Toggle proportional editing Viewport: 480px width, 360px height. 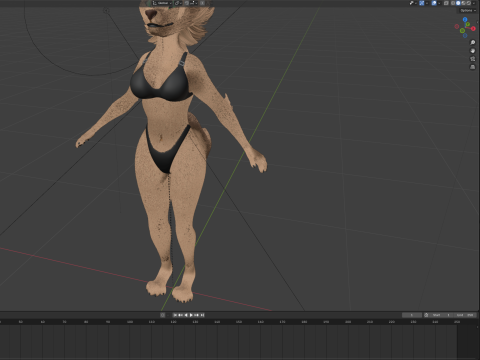point(202,3)
